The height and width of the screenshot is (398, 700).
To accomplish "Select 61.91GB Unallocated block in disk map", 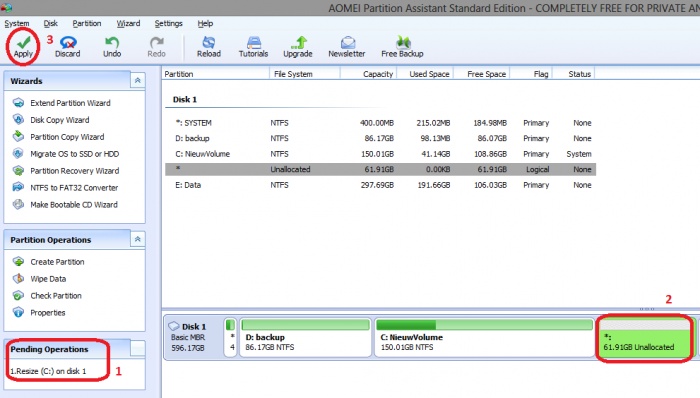I will [x=646, y=337].
